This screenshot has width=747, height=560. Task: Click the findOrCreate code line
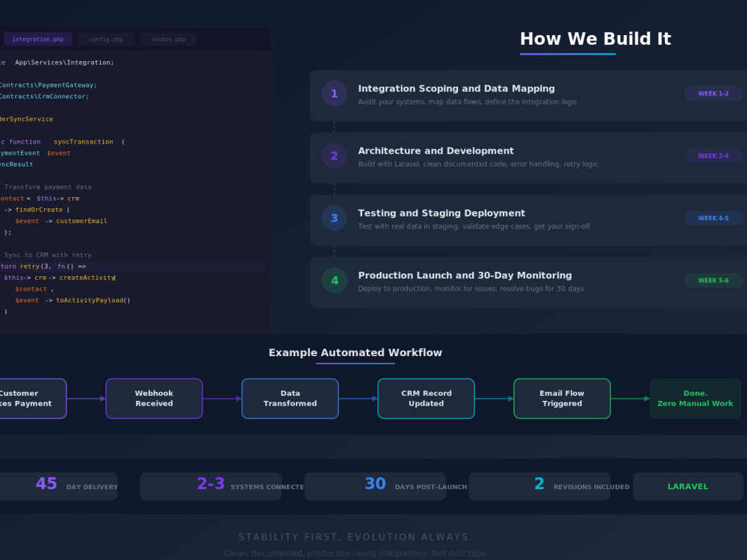[37, 210]
